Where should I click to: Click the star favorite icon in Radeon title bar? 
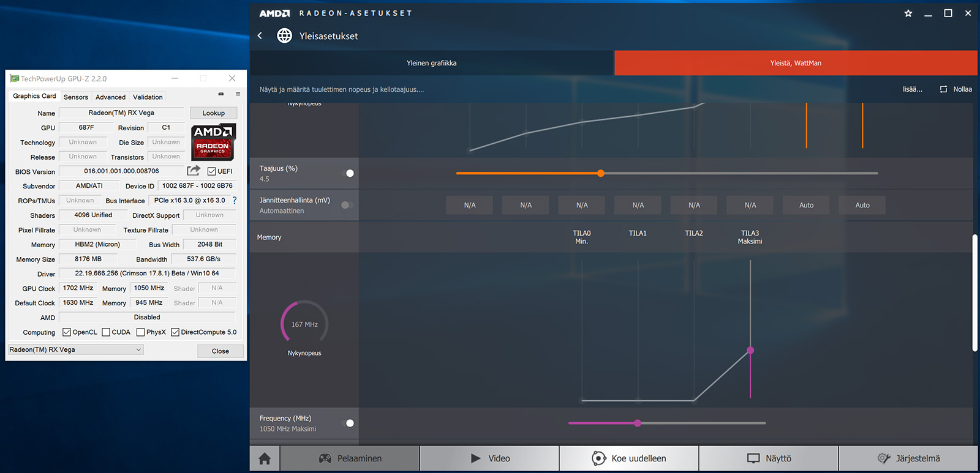(908, 13)
